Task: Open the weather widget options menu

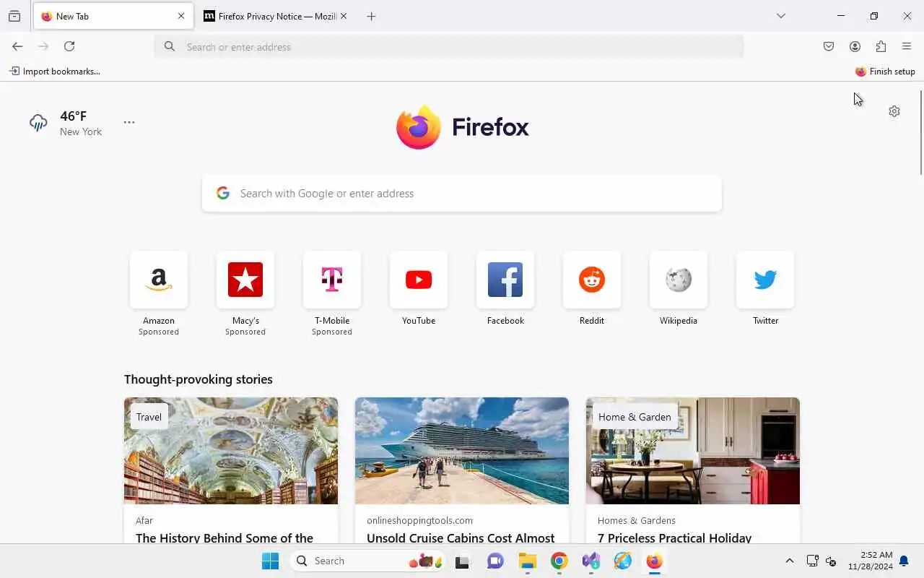Action: (x=129, y=122)
